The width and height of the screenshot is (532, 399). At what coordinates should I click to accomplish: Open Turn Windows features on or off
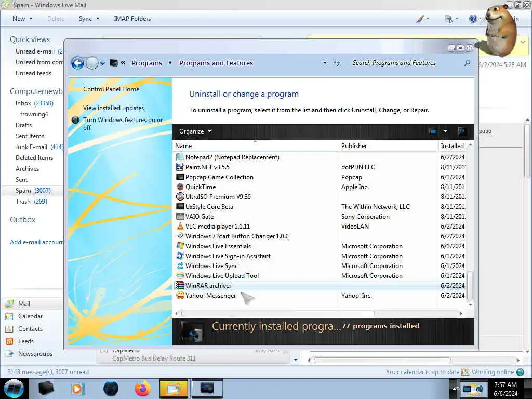(123, 124)
